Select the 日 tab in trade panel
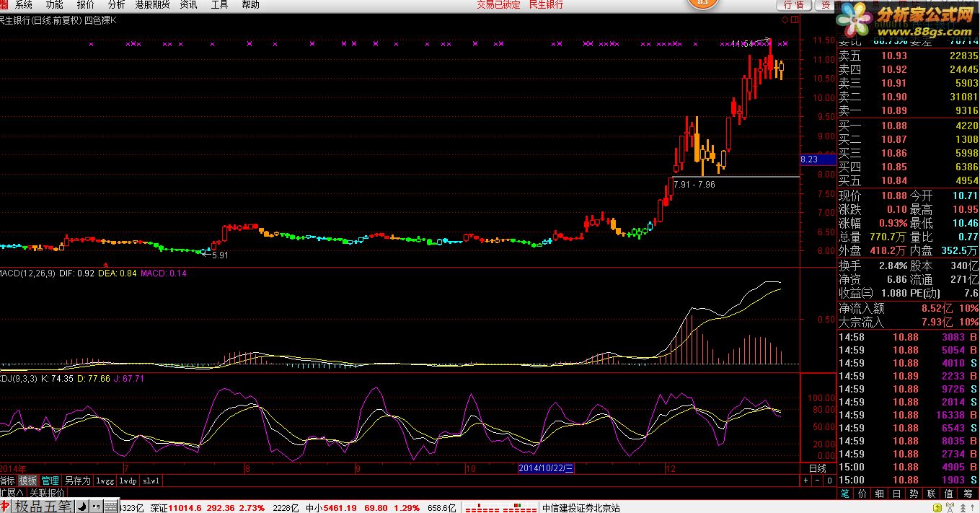Screen dimensions: 980x513 897,494
